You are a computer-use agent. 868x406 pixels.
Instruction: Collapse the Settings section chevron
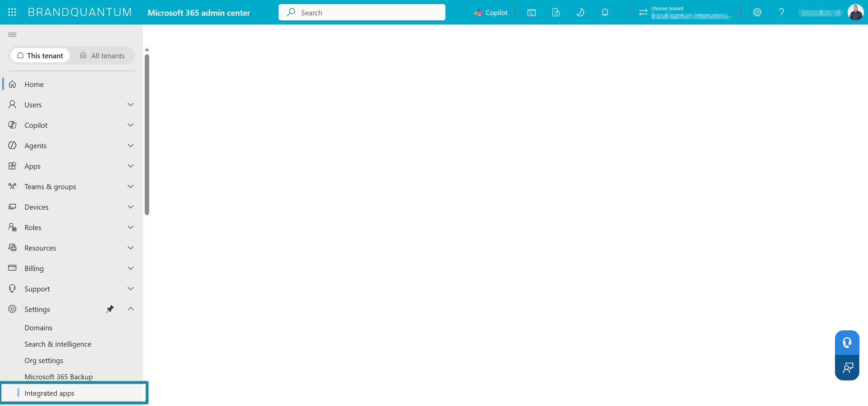tap(130, 309)
